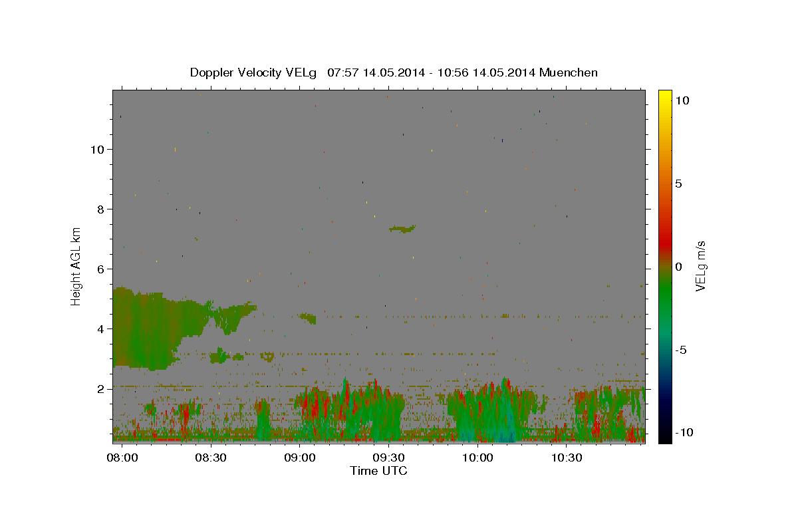Click the height axis label '8'
Screen dimensions: 798x532
pyautogui.click(x=100, y=209)
